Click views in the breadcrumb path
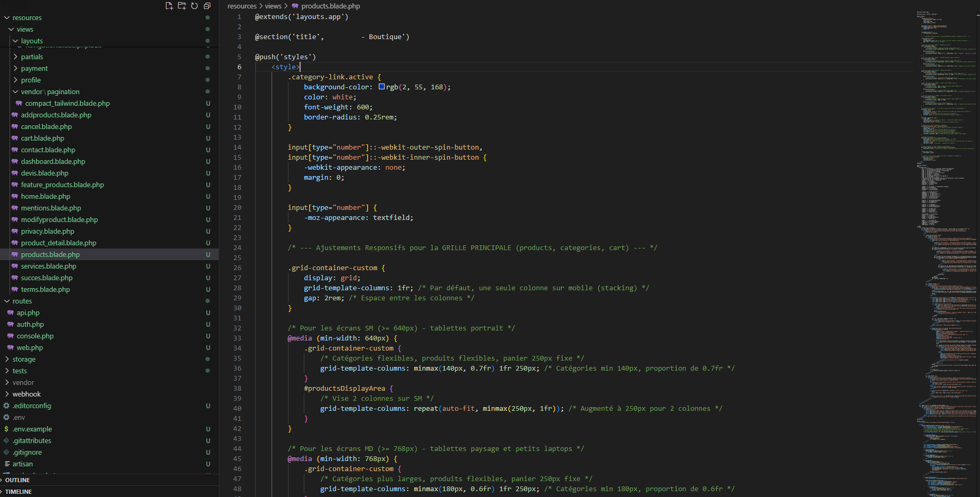The image size is (980, 497). [273, 6]
